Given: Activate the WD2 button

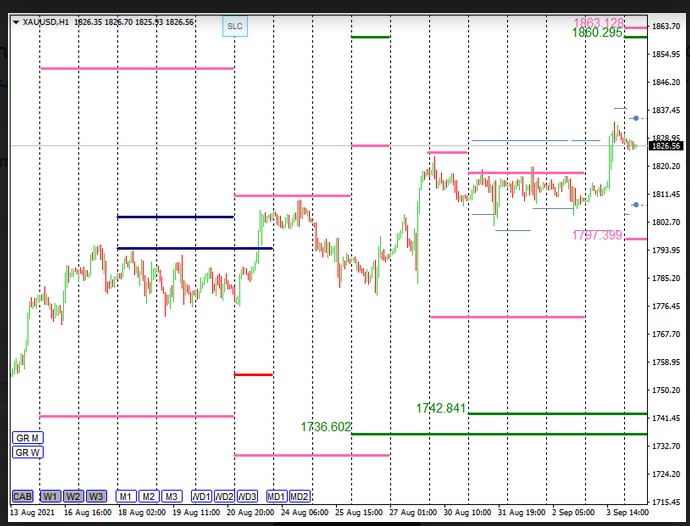Looking at the screenshot, I should [224, 497].
